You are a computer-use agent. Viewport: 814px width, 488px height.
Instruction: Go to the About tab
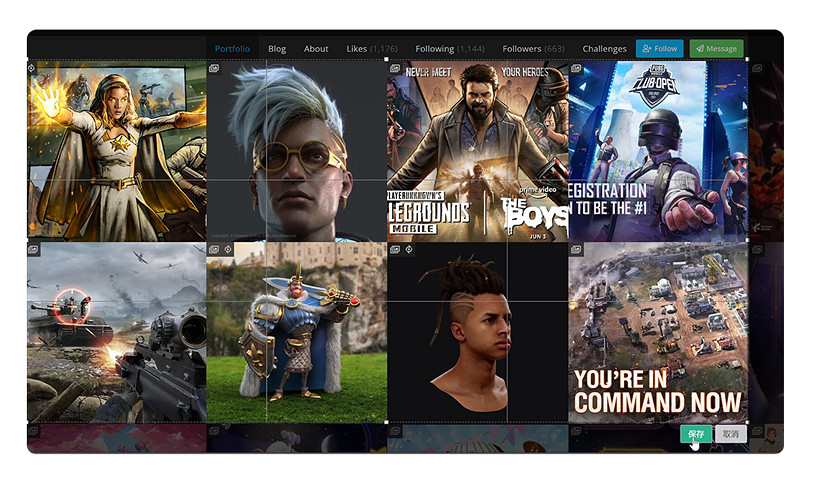point(316,48)
